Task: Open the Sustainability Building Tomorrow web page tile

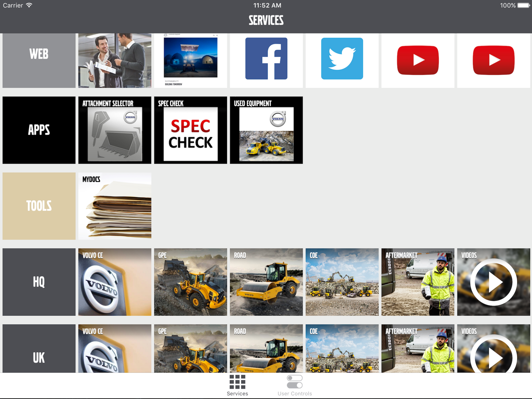Action: tap(191, 61)
